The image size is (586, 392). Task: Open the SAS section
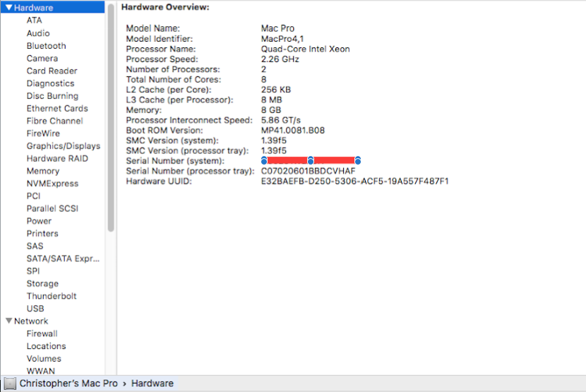point(35,246)
